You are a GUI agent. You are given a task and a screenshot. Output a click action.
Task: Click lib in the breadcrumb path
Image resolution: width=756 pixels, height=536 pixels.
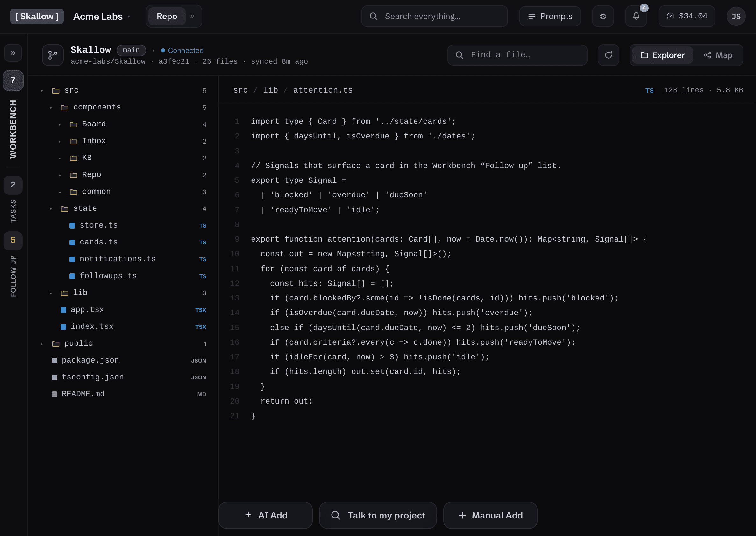pos(270,90)
